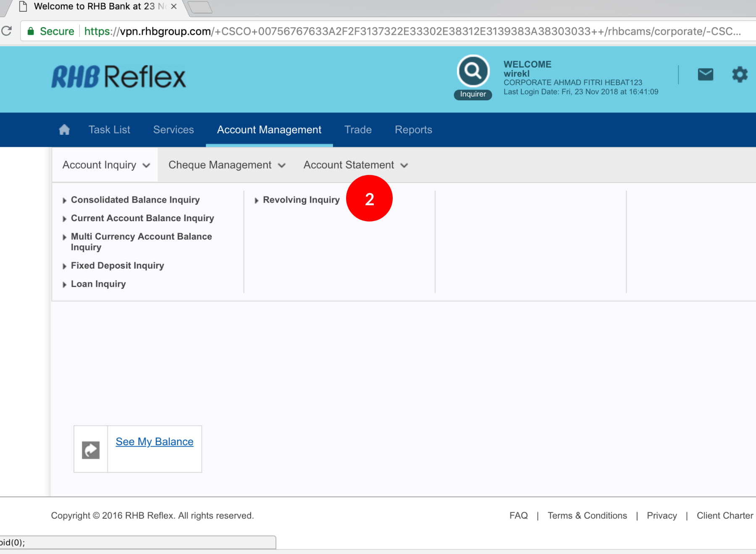Viewport: 756px width, 554px height.
Task: Click the Inquirer magnifier profile icon
Action: click(473, 71)
